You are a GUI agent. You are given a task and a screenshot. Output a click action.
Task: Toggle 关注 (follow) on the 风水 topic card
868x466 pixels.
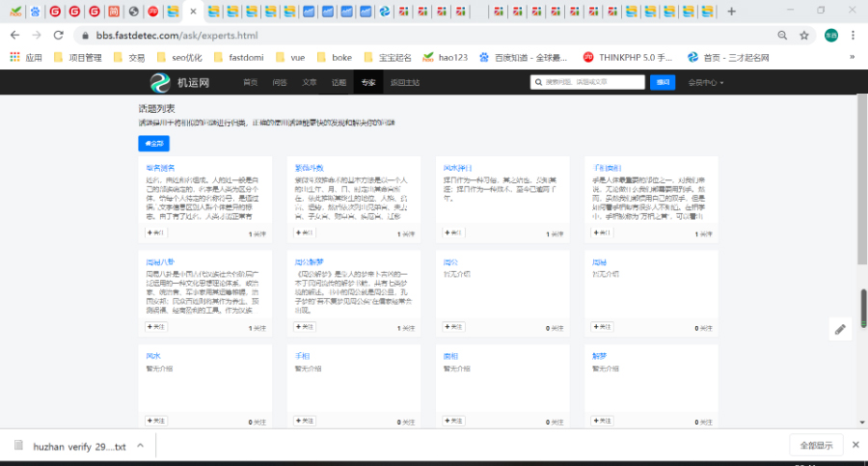pos(155,421)
